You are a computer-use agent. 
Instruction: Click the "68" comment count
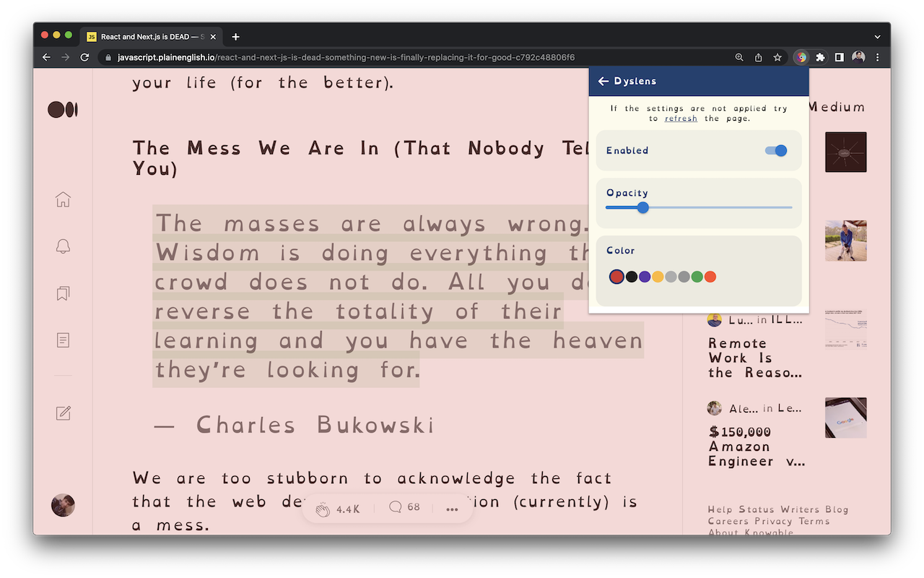pos(414,507)
